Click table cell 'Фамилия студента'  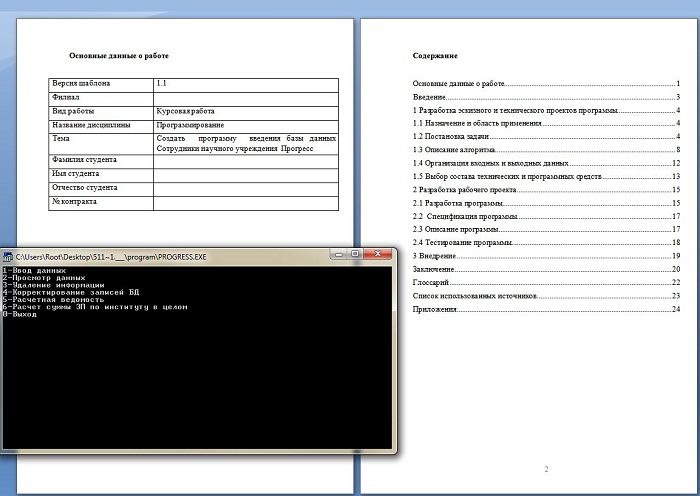(101, 162)
